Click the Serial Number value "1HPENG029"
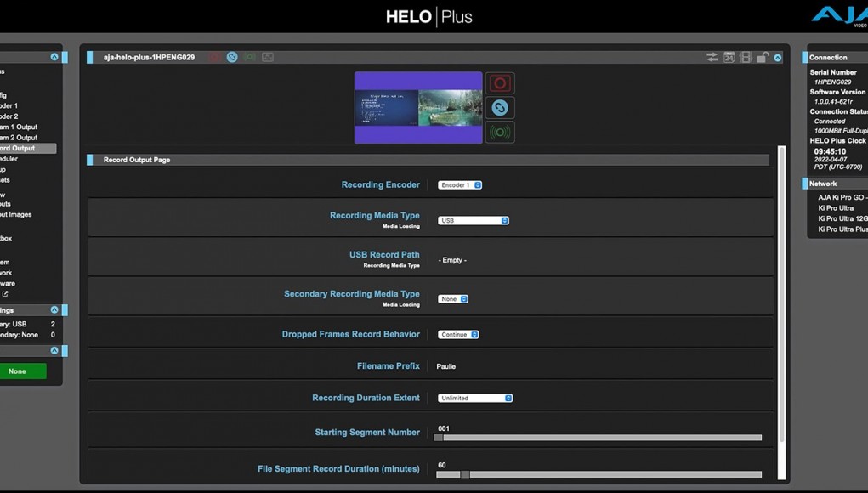868x493 pixels. tap(832, 82)
